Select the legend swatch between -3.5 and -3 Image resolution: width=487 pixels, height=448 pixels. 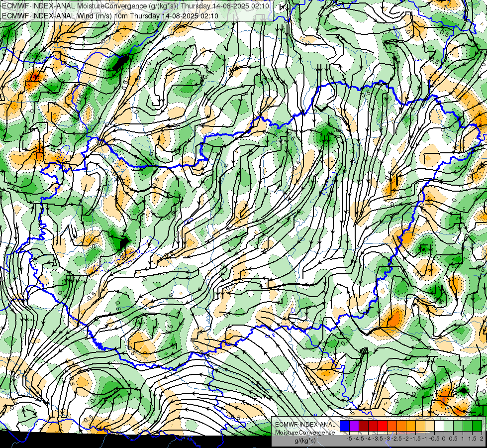[383, 426]
